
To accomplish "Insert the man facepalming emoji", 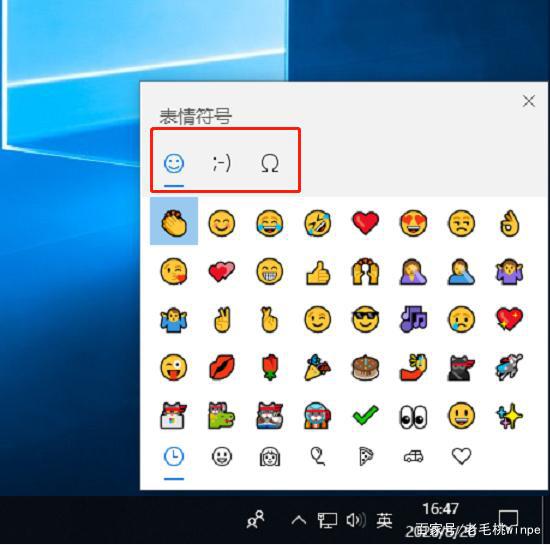I will (x=462, y=271).
